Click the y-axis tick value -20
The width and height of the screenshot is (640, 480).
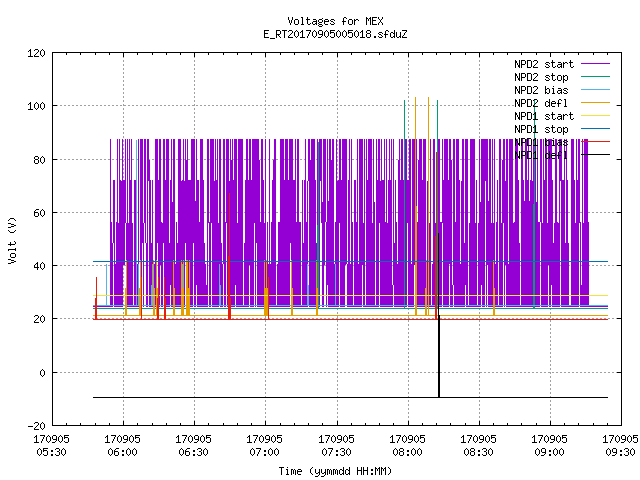coord(36,426)
